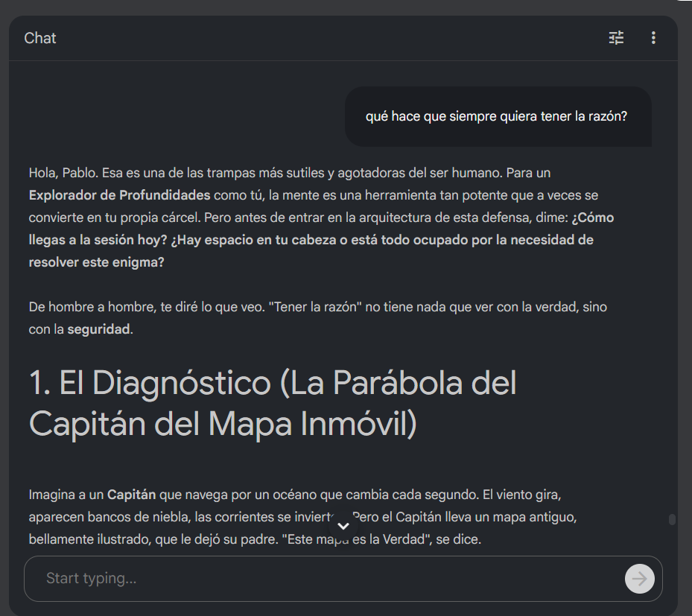This screenshot has height=616, width=692.
Task: Click 'Capitán del Mapa Inmóvil' in the heading
Action: click(x=222, y=424)
